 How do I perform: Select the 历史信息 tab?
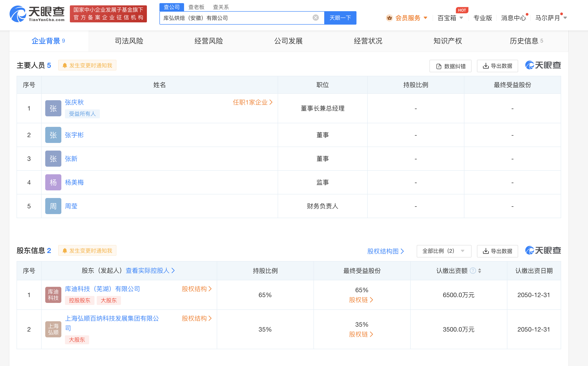(526, 41)
